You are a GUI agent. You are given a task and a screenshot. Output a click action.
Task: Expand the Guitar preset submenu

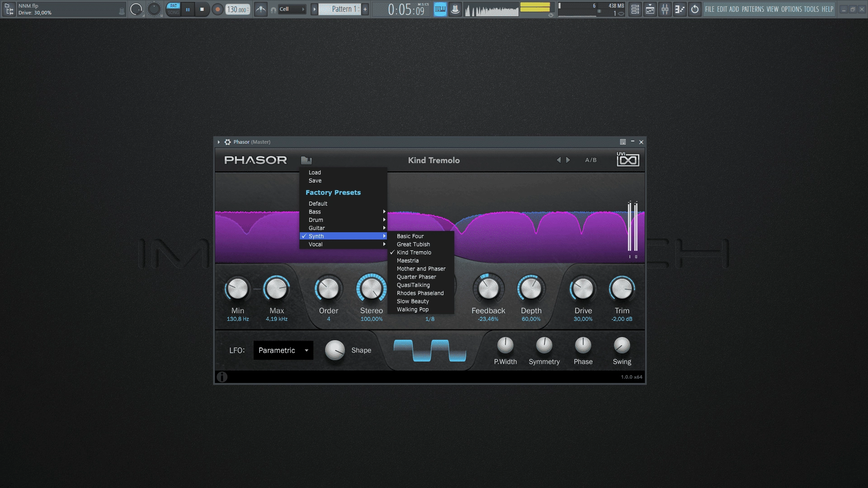[x=343, y=228]
